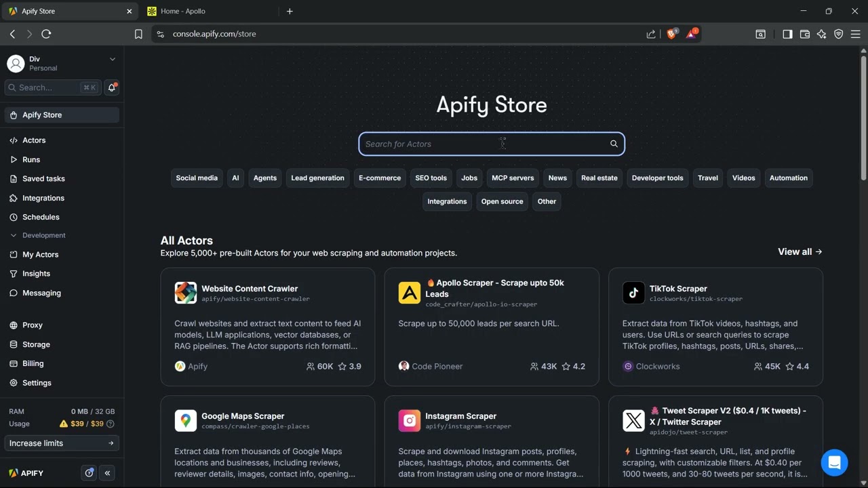Open Leo AI sparkle icon
The width and height of the screenshot is (868, 488).
(x=822, y=34)
